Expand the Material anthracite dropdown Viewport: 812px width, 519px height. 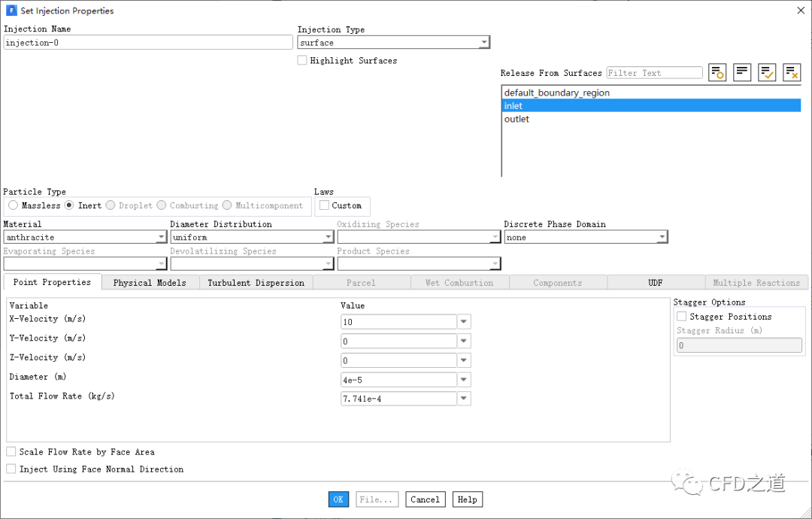(160, 238)
